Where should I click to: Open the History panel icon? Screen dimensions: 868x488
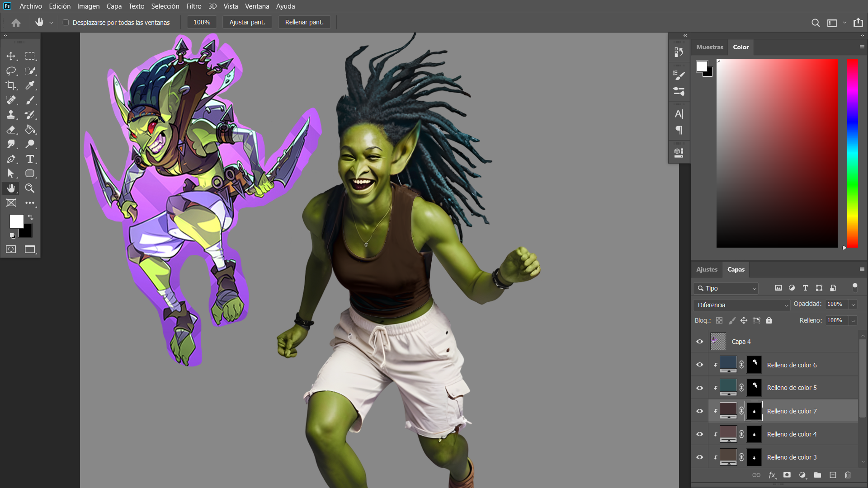tap(679, 52)
